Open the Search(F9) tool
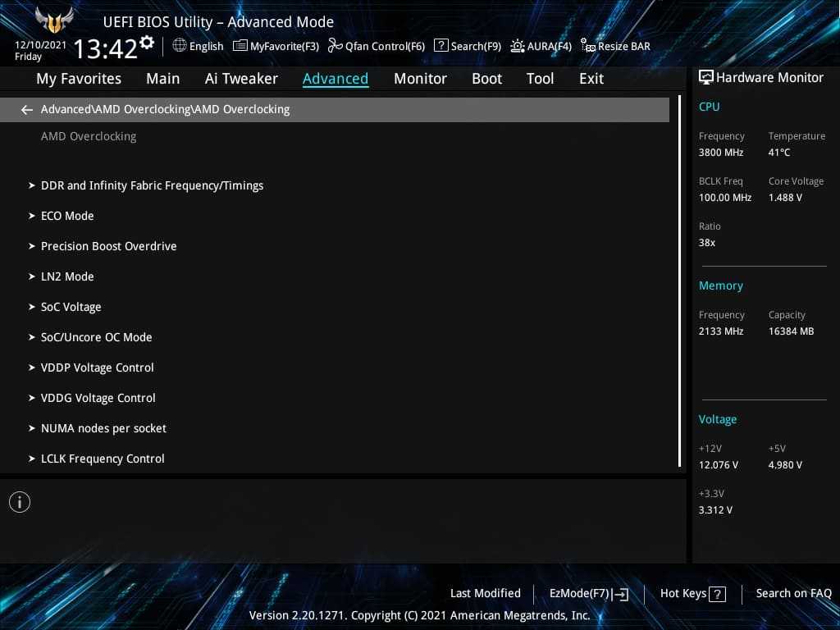This screenshot has width=840, height=630. coord(467,46)
